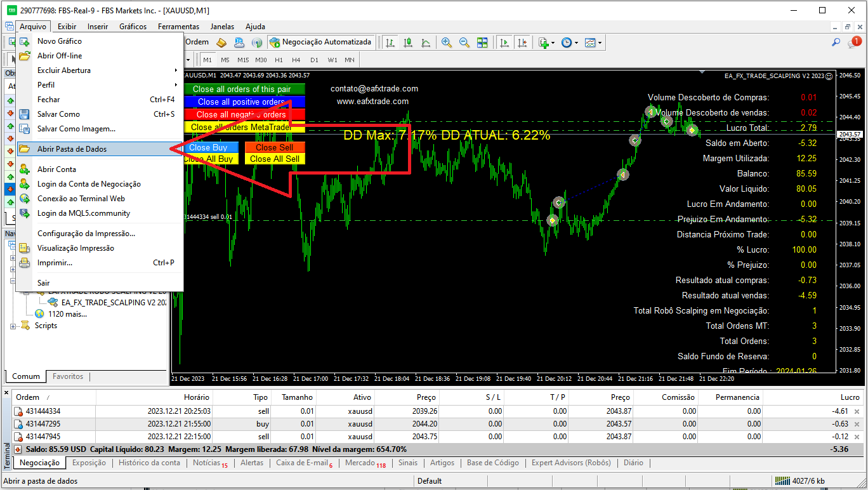Screen dimensions: 868x490
Task: Toggle the chart shift button
Action: [522, 43]
